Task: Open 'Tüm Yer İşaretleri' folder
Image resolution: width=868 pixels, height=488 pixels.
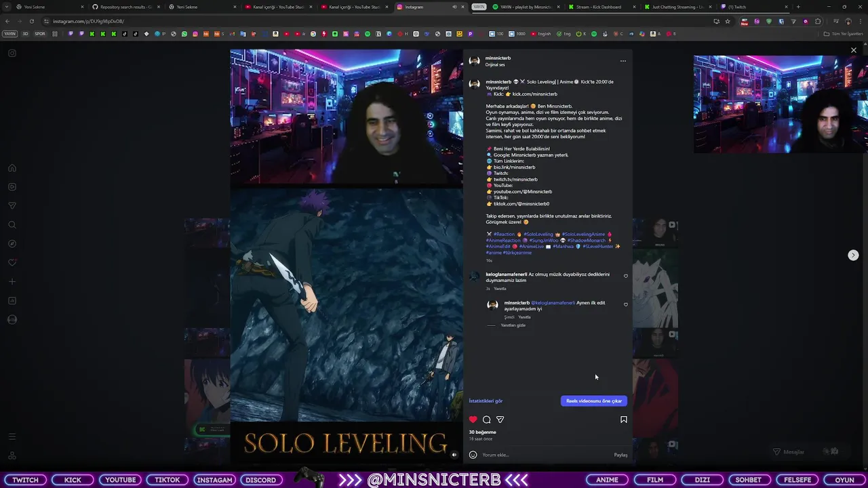Action: click(843, 34)
